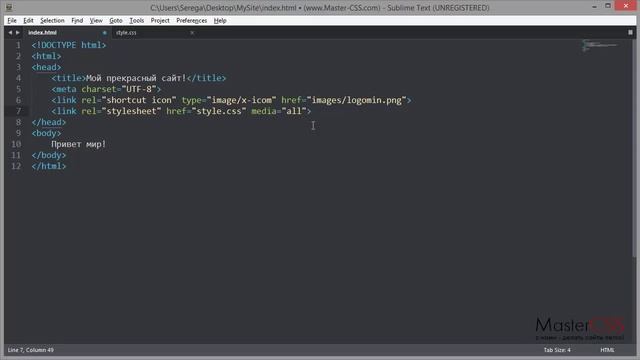Open the Preferences menu
The image size is (640, 360).
tap(192, 20)
